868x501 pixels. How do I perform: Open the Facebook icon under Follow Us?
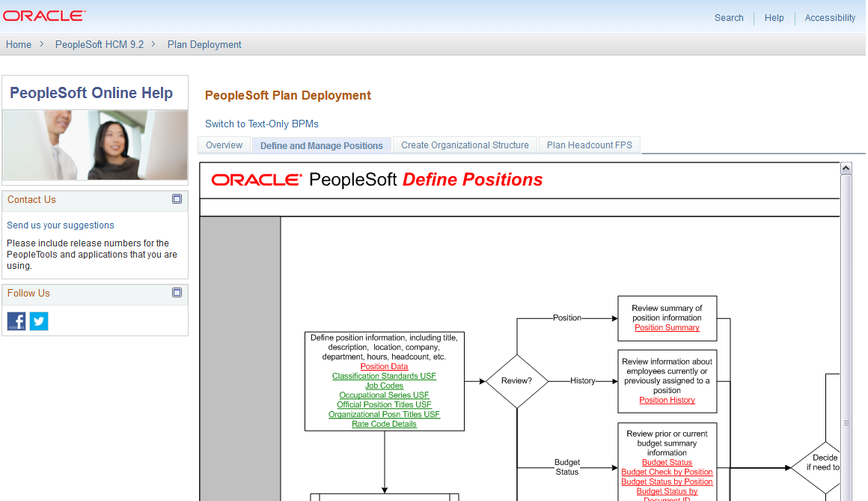coord(16,321)
